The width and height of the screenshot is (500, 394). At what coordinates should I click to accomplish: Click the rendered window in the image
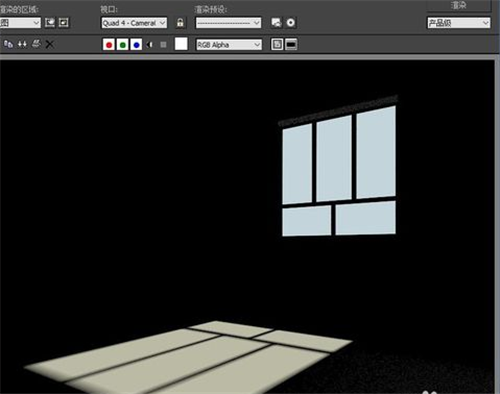(339, 171)
